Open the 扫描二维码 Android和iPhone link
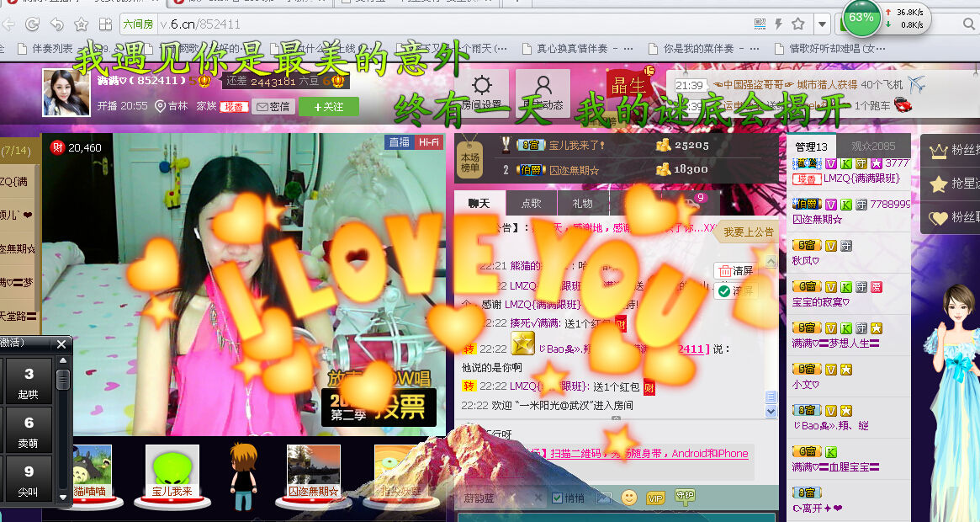 click(649, 454)
